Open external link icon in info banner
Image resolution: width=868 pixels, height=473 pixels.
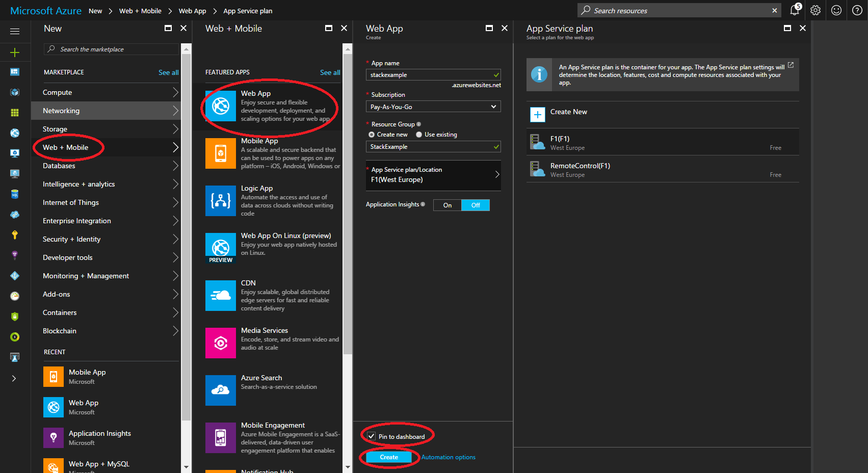(x=791, y=65)
